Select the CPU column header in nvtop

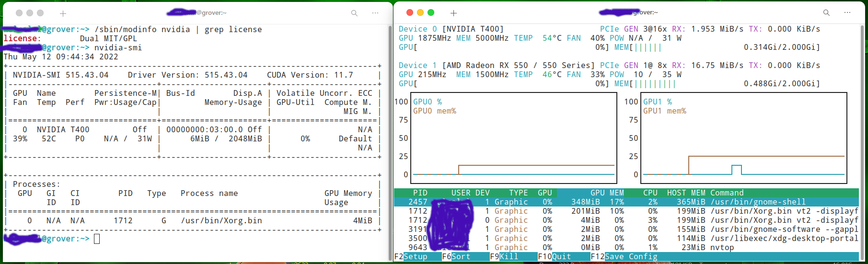[x=650, y=193]
